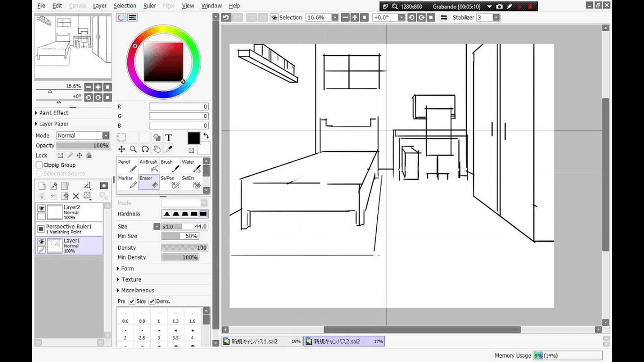The width and height of the screenshot is (644, 362).
Task: Select the 2.5 brush size preset
Action: click(142, 338)
